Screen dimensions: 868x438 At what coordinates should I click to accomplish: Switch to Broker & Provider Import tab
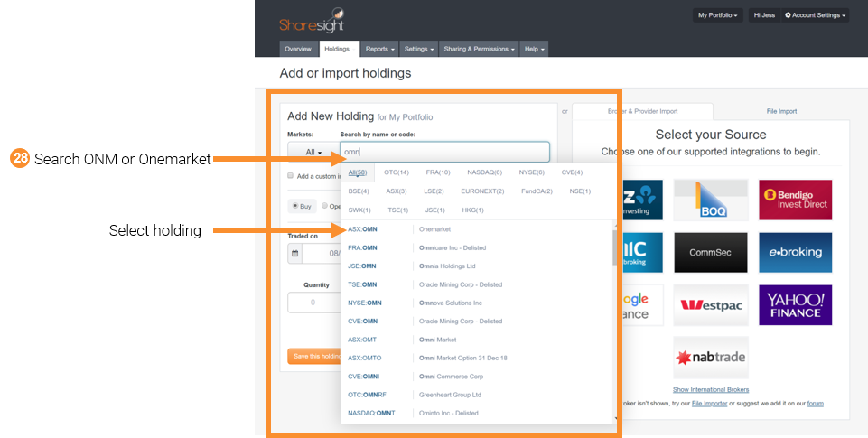tap(642, 111)
